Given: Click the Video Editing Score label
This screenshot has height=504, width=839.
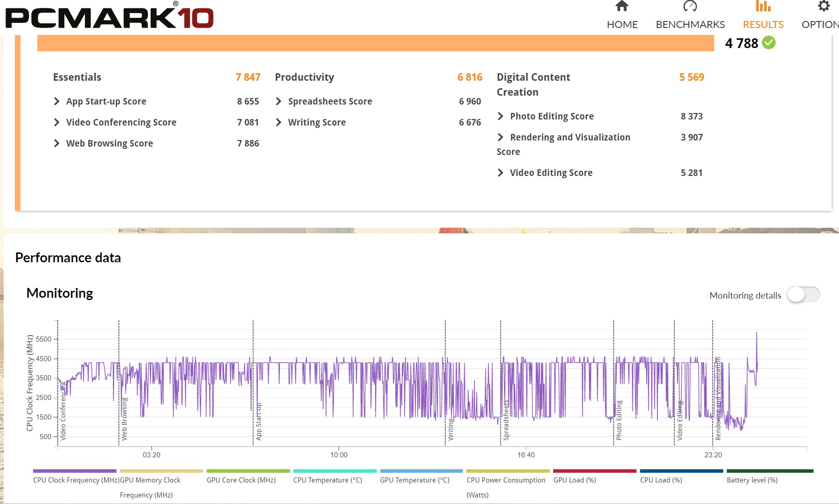Looking at the screenshot, I should click(x=551, y=173).
